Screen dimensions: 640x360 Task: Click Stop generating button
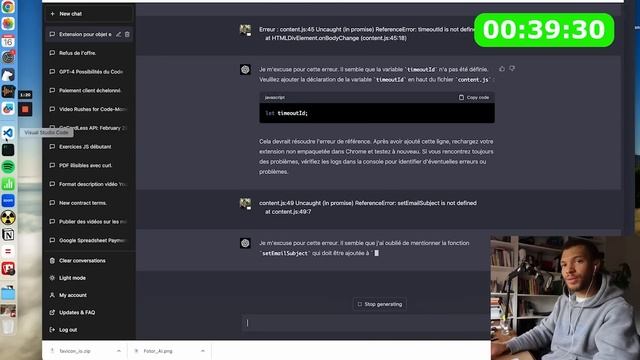pyautogui.click(x=380, y=304)
